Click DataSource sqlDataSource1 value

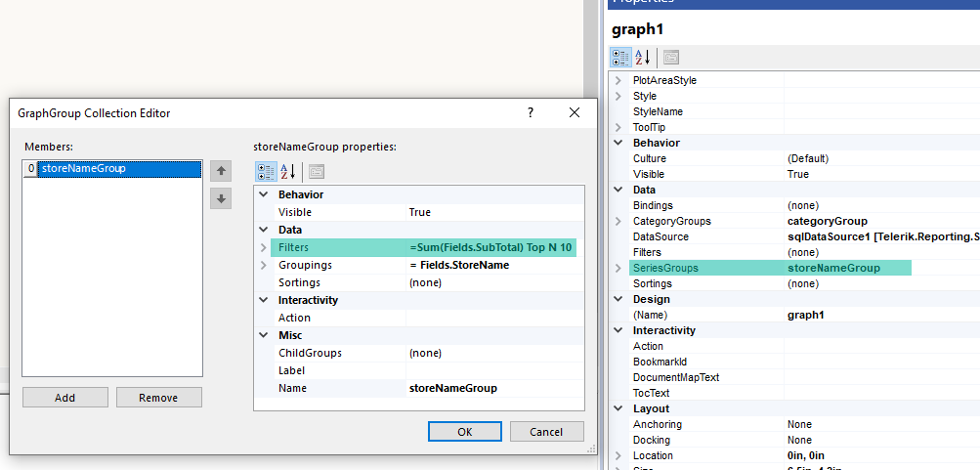(x=882, y=236)
